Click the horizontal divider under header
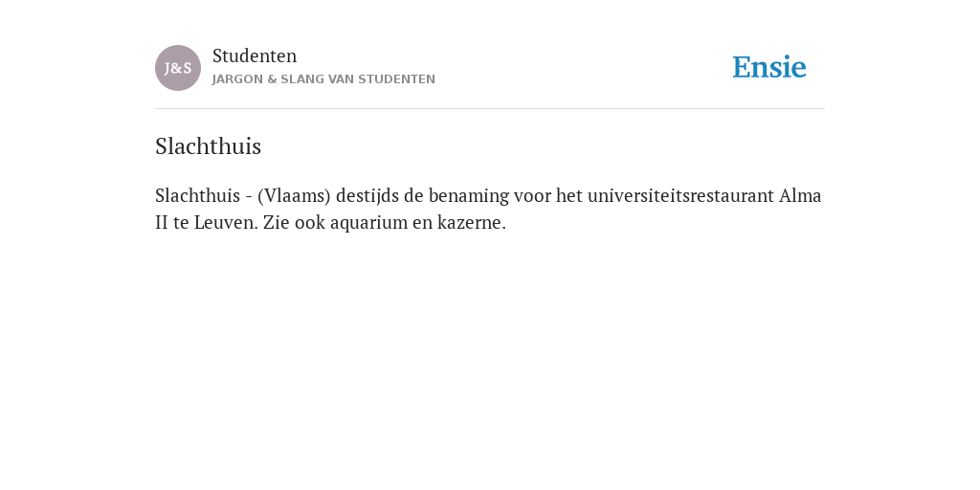 (x=490, y=109)
